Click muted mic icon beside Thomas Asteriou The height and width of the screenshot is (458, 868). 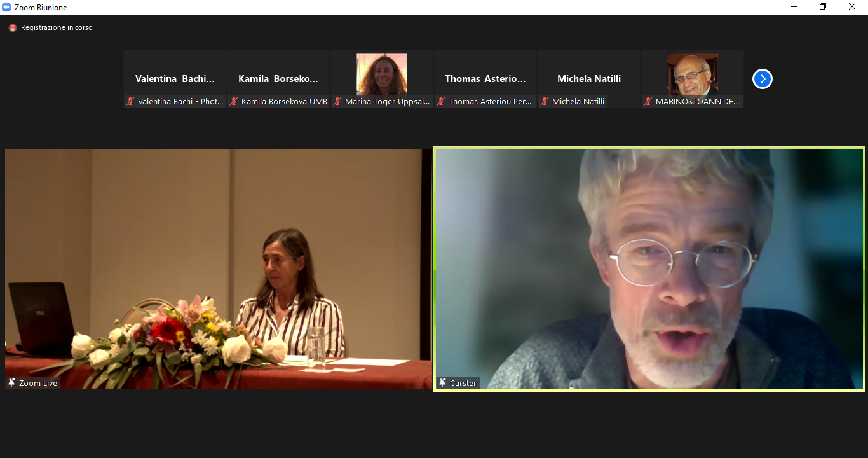(441, 101)
